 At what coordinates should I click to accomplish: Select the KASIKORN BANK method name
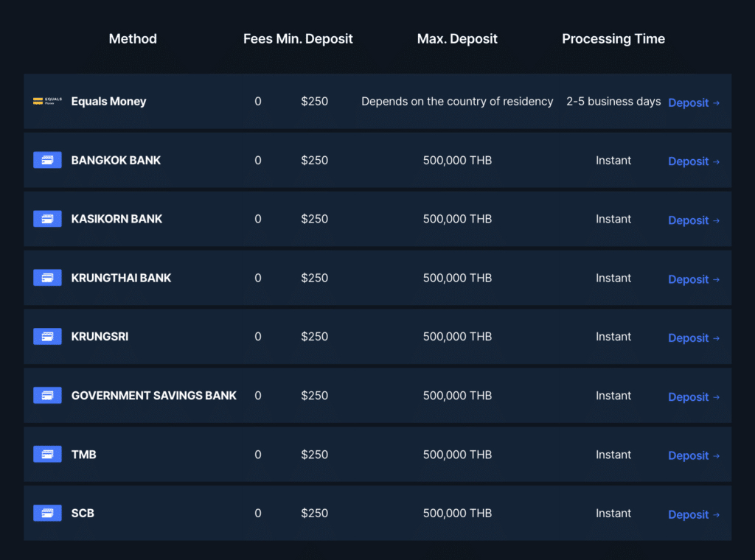[116, 219]
